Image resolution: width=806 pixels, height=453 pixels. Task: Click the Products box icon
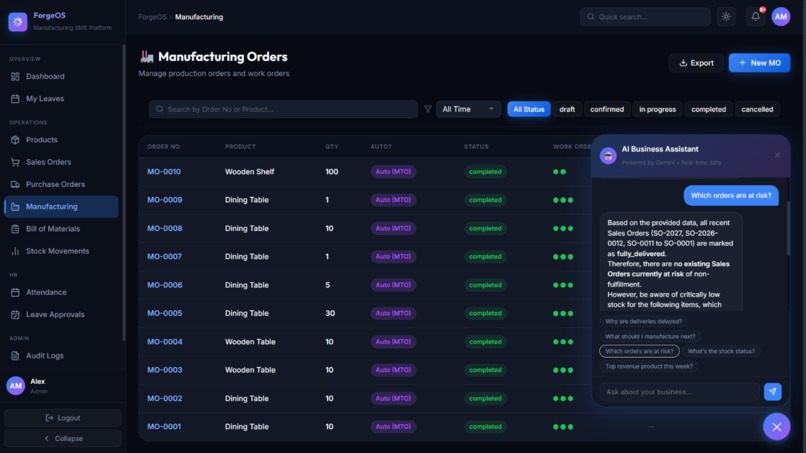15,140
